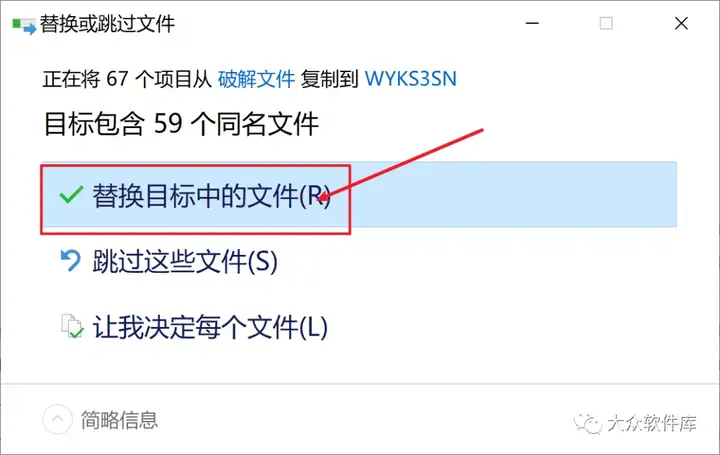This screenshot has width=720, height=455.
Task: Click the 正在将 67 个项目从 text
Action: tap(127, 79)
